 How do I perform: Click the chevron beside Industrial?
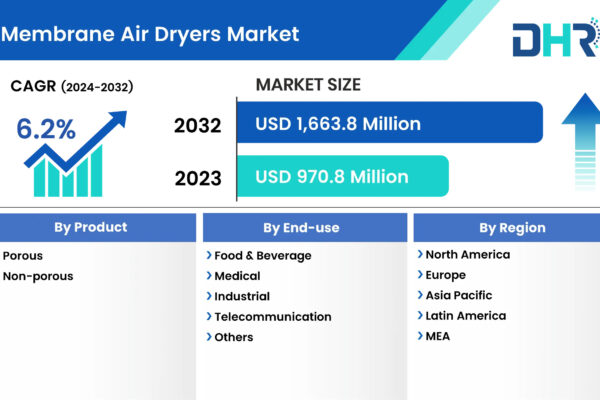(209, 296)
